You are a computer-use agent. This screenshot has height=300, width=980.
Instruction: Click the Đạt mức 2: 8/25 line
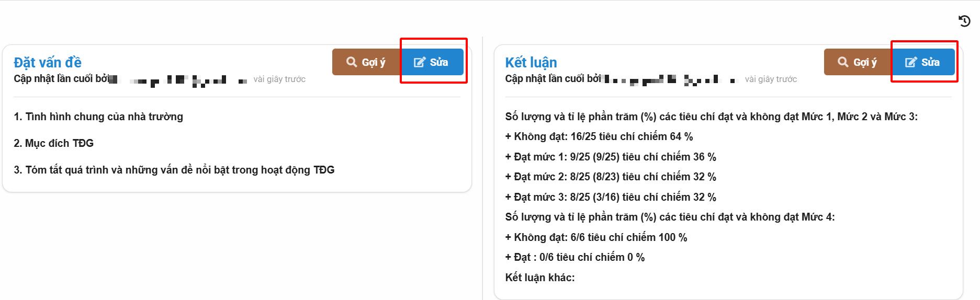click(610, 177)
